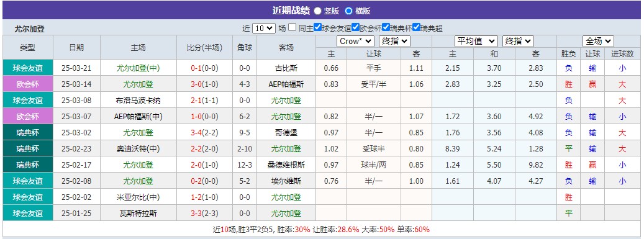Click handicap 平手
The width and height of the screenshot is (644, 239).
pos(374,68)
